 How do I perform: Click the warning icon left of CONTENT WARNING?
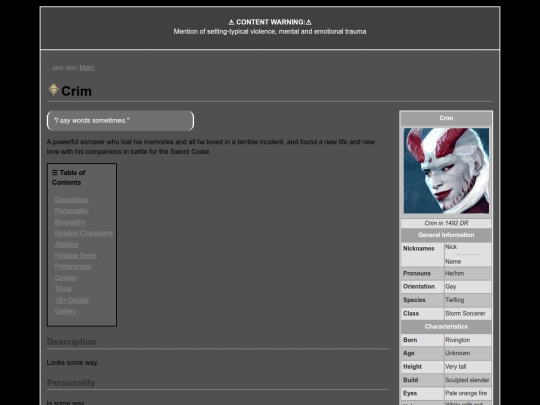231,22
